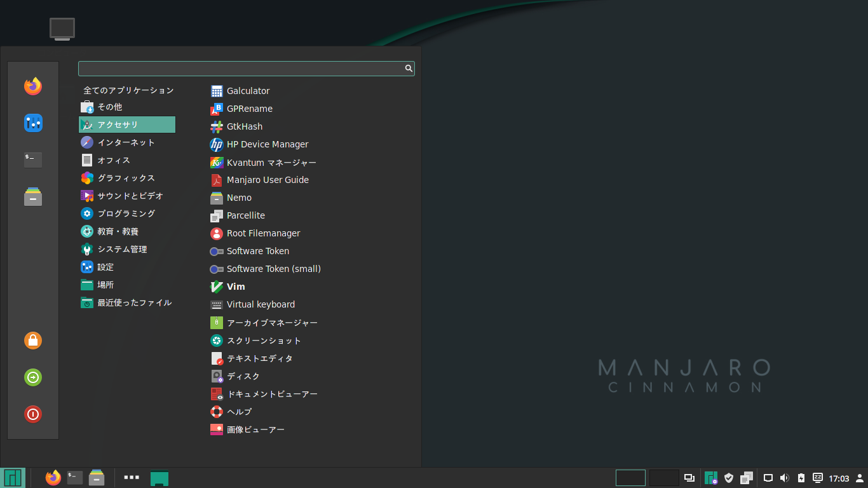This screenshot has height=488, width=868.
Task: Select サウンドとビデオ category
Action: (x=127, y=196)
